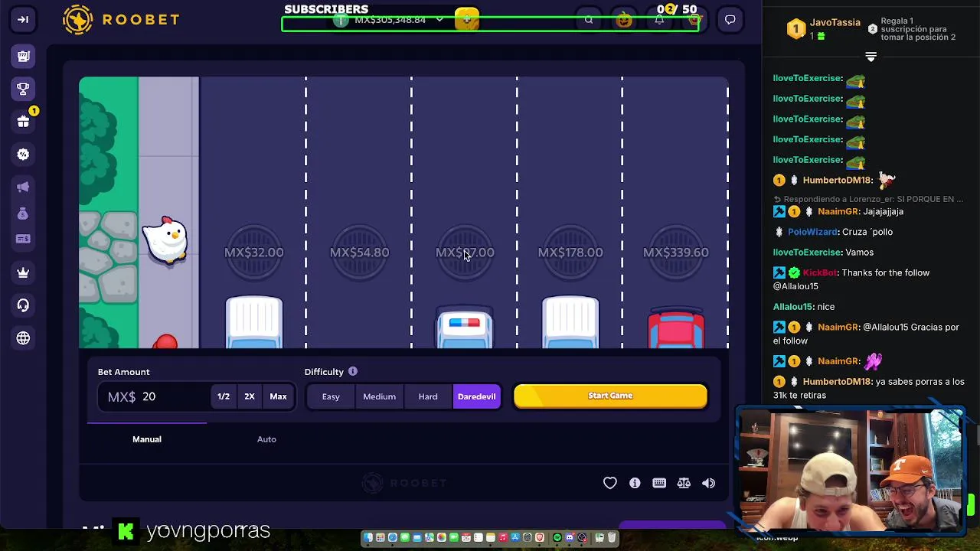Open the cash ticket sidebar icon
Image resolution: width=980 pixels, height=551 pixels.
[x=23, y=239]
